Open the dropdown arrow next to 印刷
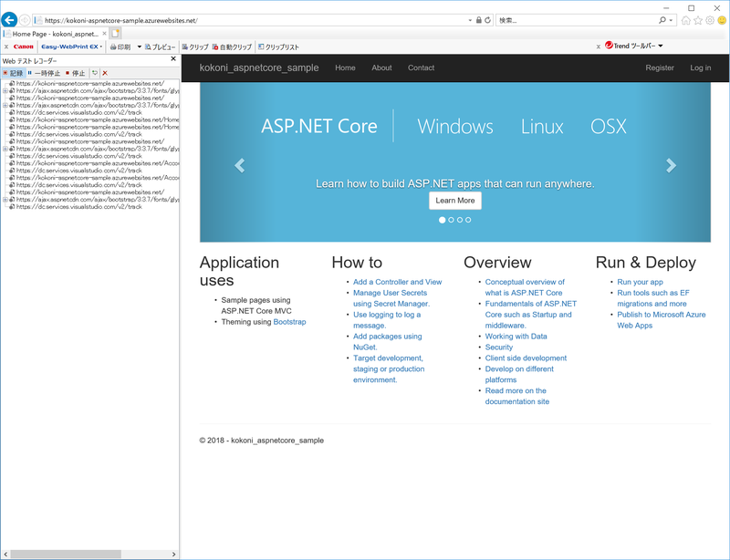The image size is (730, 560). pyautogui.click(x=139, y=47)
